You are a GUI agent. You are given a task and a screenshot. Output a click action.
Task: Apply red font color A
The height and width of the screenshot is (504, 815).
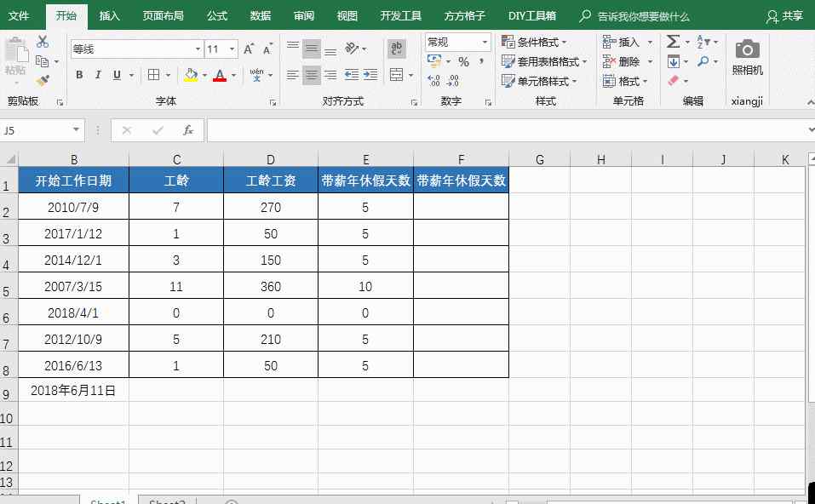(x=220, y=75)
